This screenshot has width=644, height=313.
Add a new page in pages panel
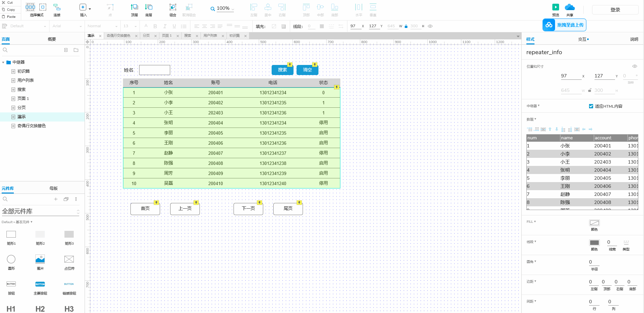[x=66, y=50]
